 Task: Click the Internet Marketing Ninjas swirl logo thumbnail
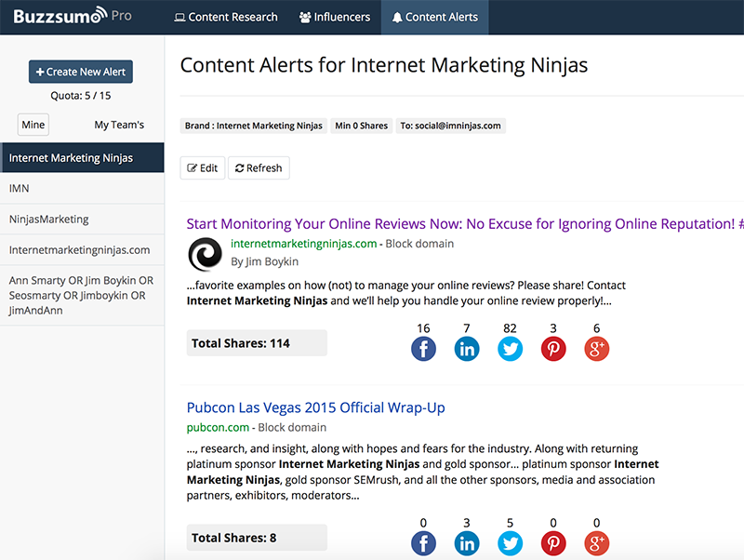(205, 254)
